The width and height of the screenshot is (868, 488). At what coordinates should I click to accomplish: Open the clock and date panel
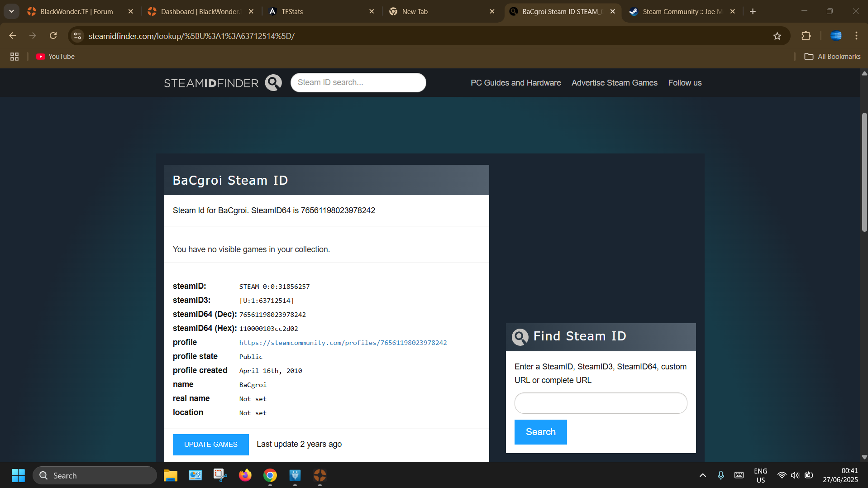click(840, 475)
